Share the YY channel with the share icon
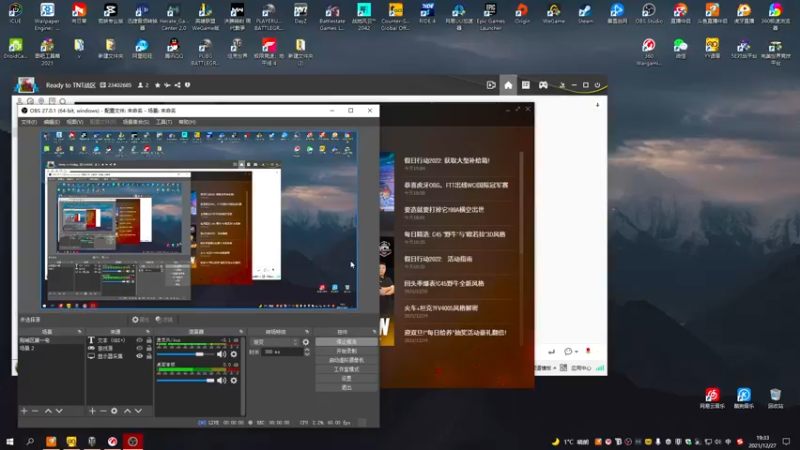 (177, 85)
